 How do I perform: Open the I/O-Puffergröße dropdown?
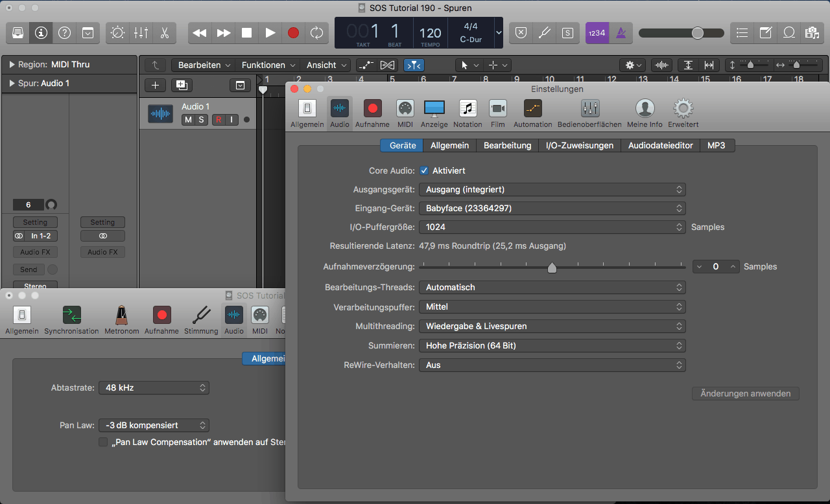552,227
